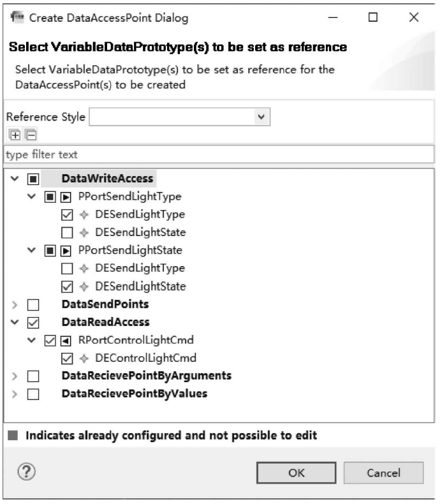Click the dialog title bar application icon
The height and width of the screenshot is (504, 442).
click(x=16, y=18)
